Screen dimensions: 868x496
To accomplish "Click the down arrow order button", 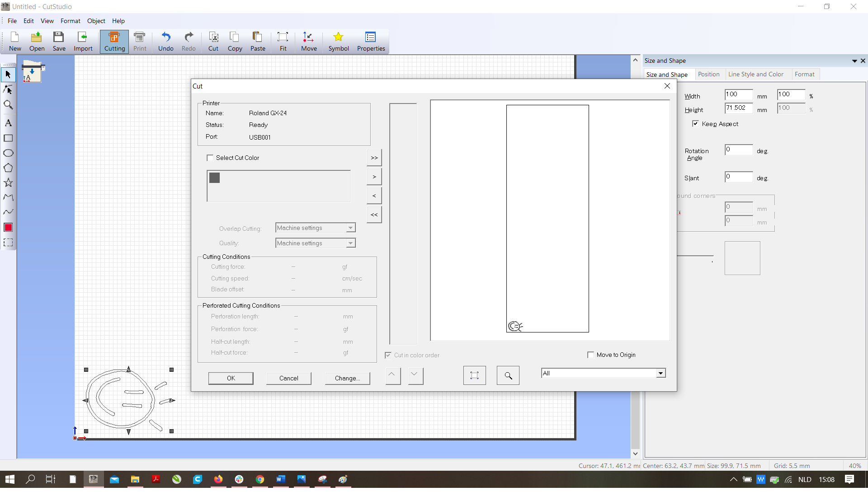I will pyautogui.click(x=415, y=375).
